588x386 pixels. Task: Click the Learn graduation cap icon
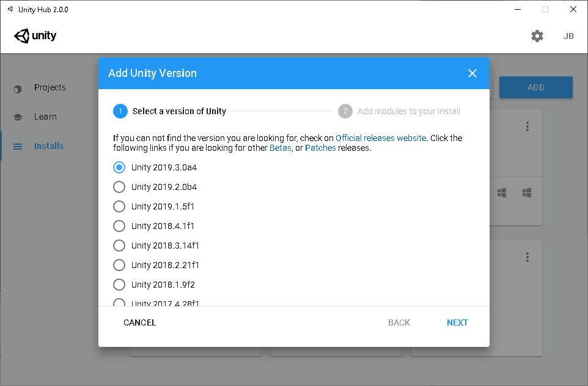(18, 117)
